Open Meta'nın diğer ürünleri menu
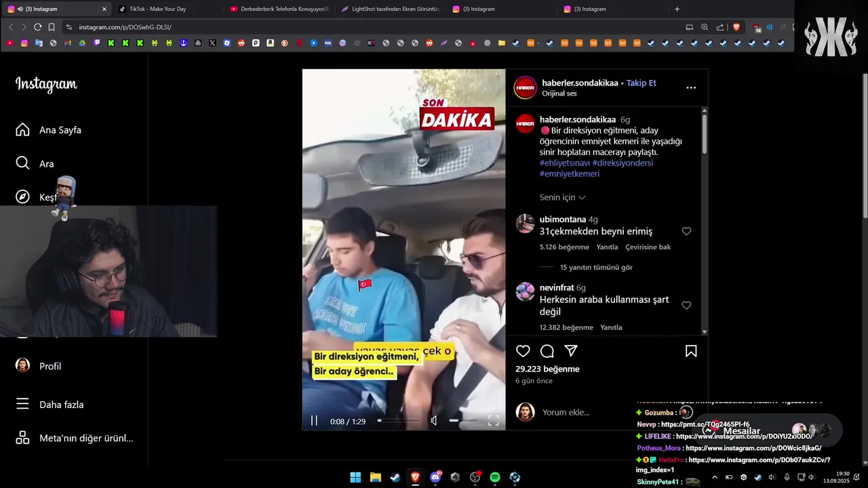This screenshot has width=868, height=488. [75, 438]
